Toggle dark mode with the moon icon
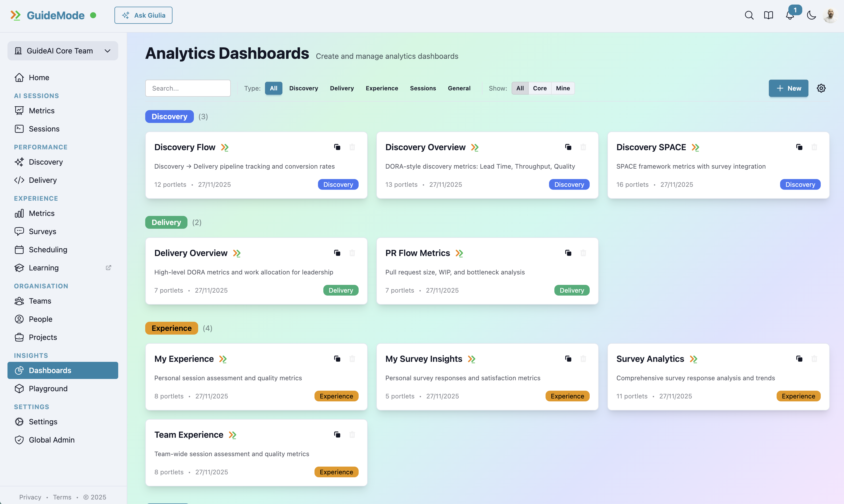The width and height of the screenshot is (844, 504). 811,15
